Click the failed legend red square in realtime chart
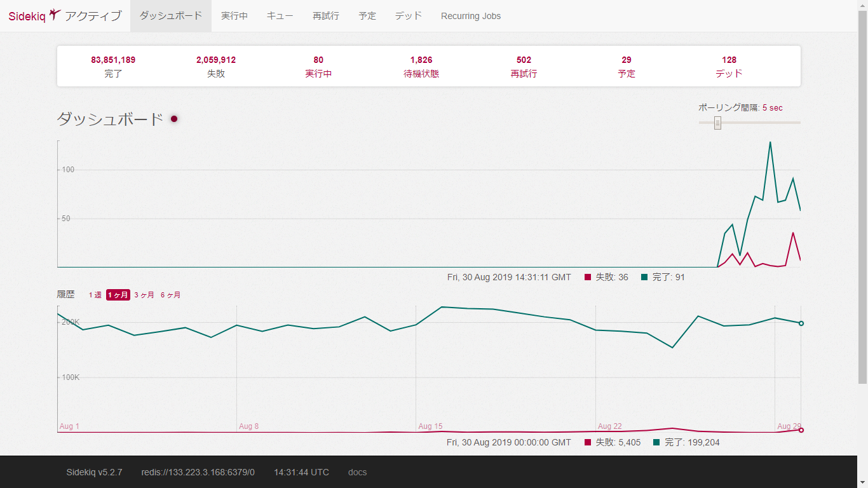Viewport: 868px width, 488px height. coord(588,277)
